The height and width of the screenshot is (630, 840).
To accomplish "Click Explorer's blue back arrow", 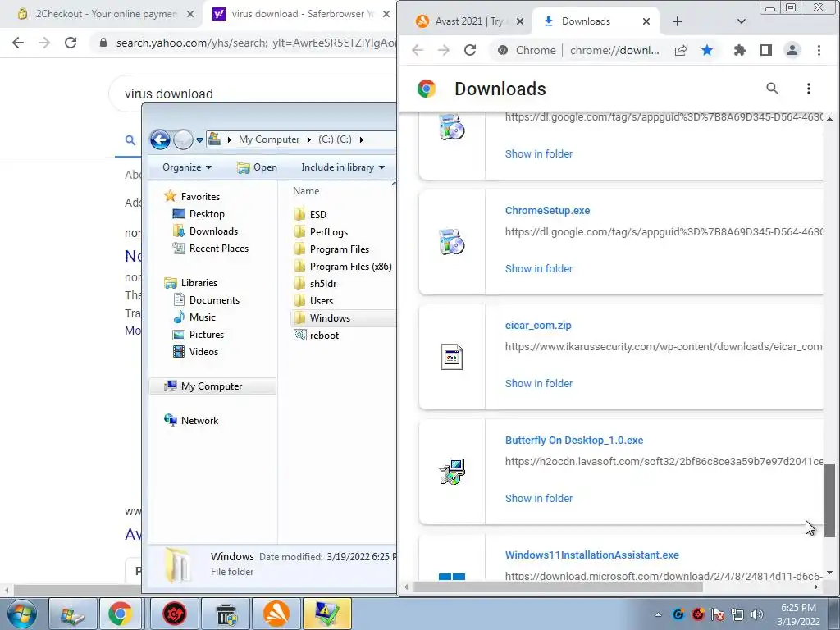I will (x=160, y=139).
